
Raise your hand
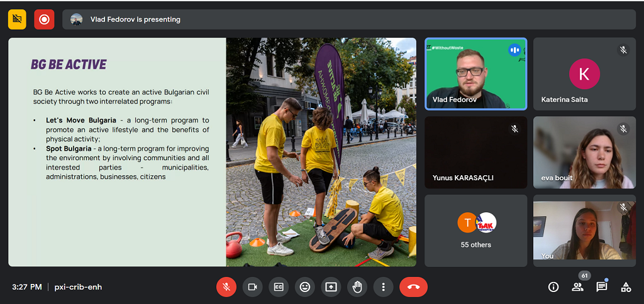click(357, 287)
